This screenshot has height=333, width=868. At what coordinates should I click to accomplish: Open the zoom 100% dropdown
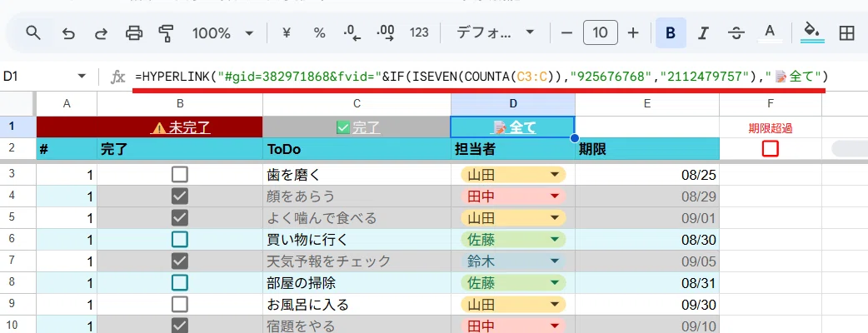(x=222, y=33)
